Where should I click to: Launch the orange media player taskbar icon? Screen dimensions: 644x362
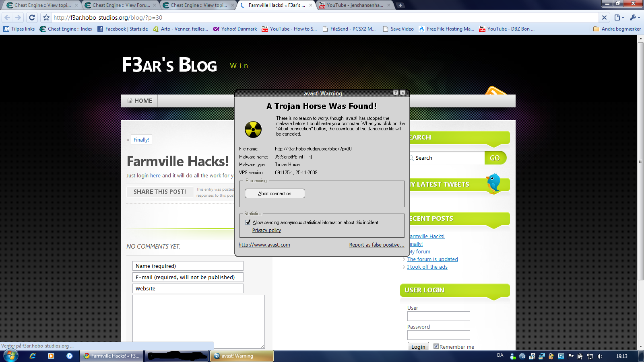51,356
